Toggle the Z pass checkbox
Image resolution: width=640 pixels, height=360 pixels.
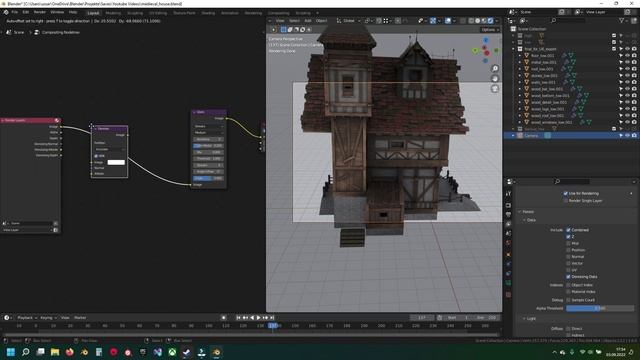tap(568, 236)
